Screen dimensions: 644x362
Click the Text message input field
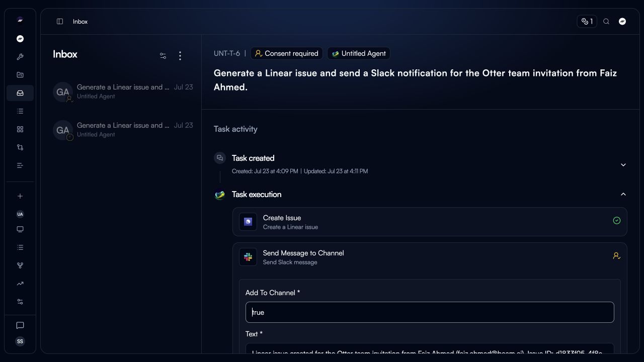pyautogui.click(x=430, y=348)
